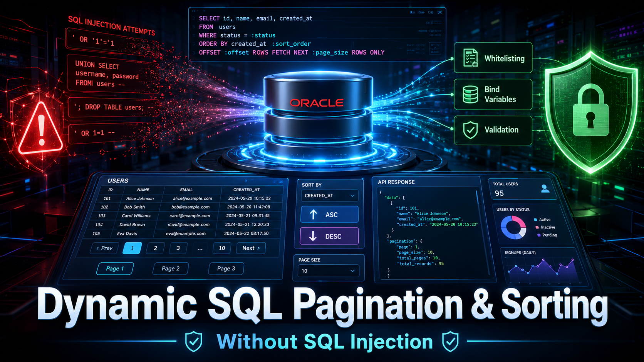Screen dimensions: 644x362
Task: Switch to the Page 1 tab
Action: click(115, 269)
